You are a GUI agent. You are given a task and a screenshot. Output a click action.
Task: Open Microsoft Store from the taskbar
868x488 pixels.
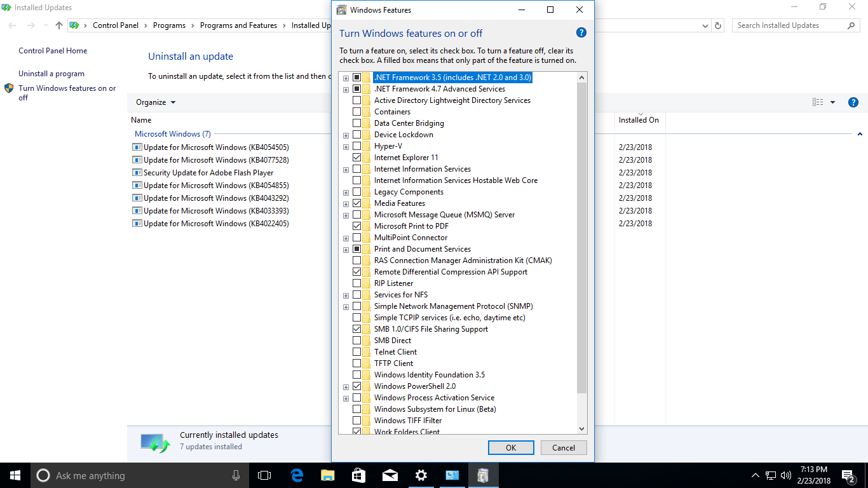tap(359, 475)
